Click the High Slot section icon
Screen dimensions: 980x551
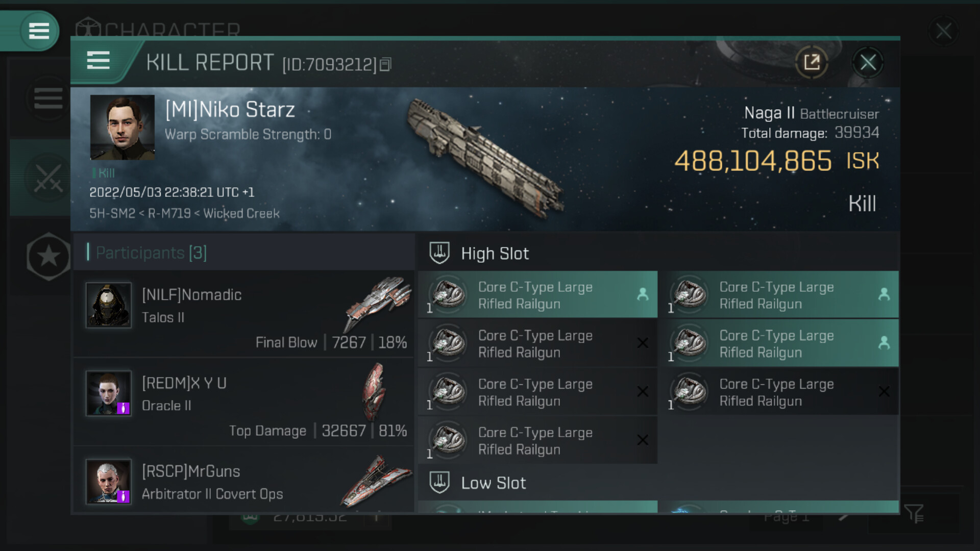439,253
